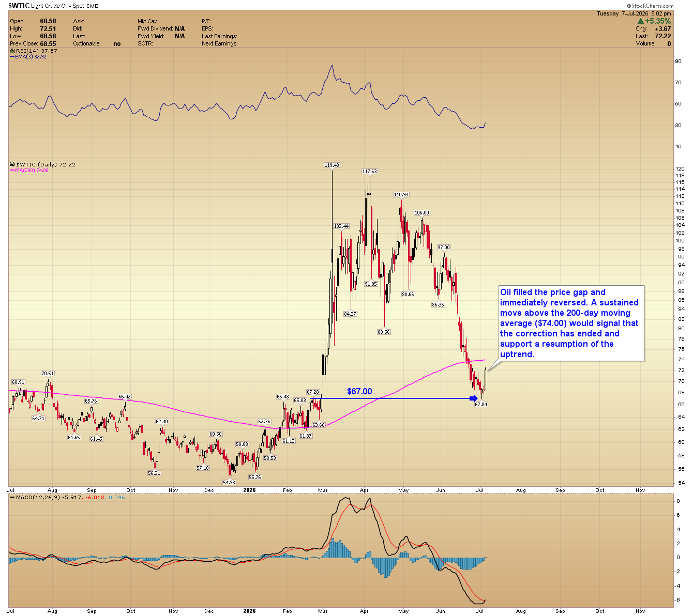Screen dimensions: 693x616
Task: Click the small icon beside RSI(14)
Action: [x=12, y=51]
